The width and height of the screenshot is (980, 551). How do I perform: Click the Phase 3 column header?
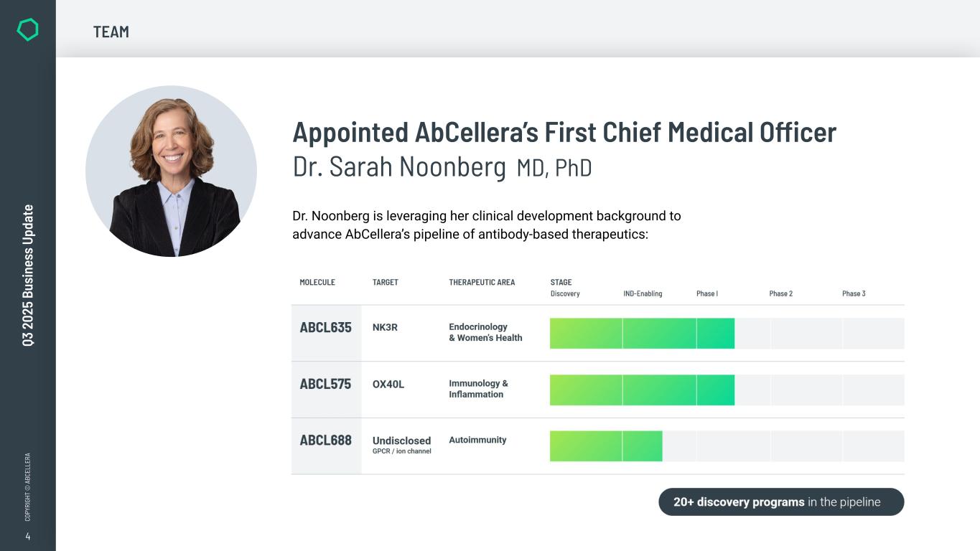(854, 293)
